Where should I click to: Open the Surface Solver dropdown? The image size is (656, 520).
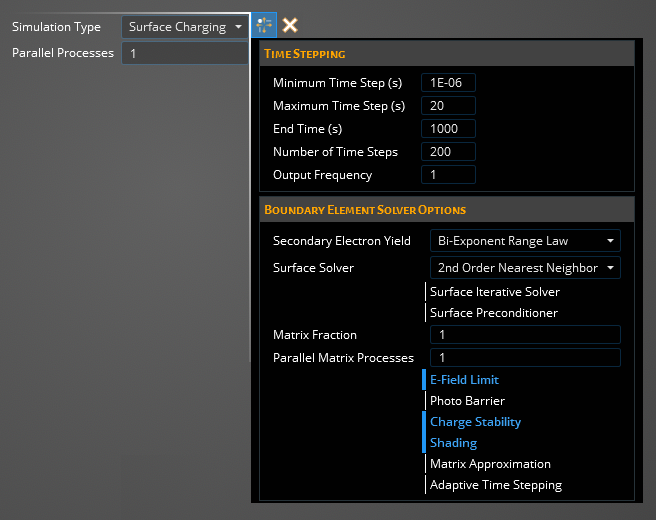point(525,268)
